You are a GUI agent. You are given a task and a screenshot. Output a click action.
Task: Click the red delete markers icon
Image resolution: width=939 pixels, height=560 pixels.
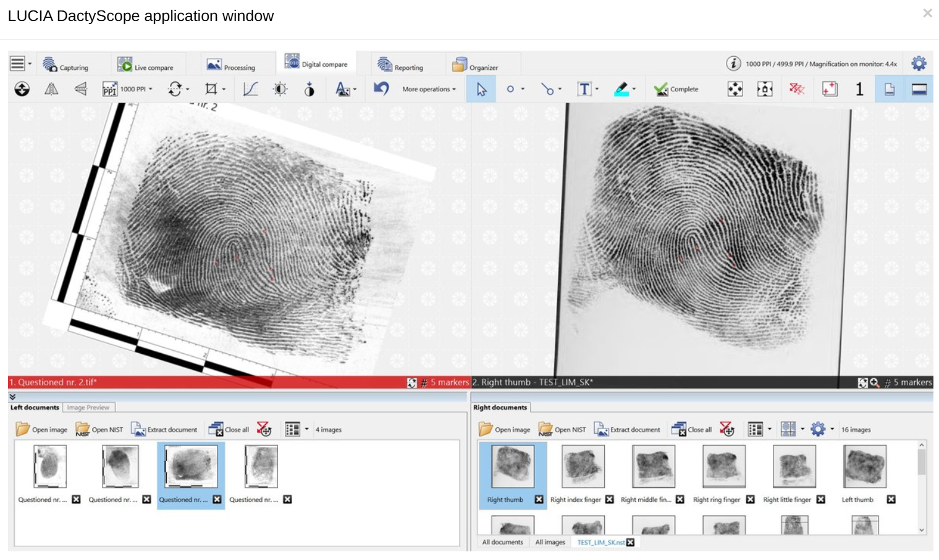click(797, 89)
